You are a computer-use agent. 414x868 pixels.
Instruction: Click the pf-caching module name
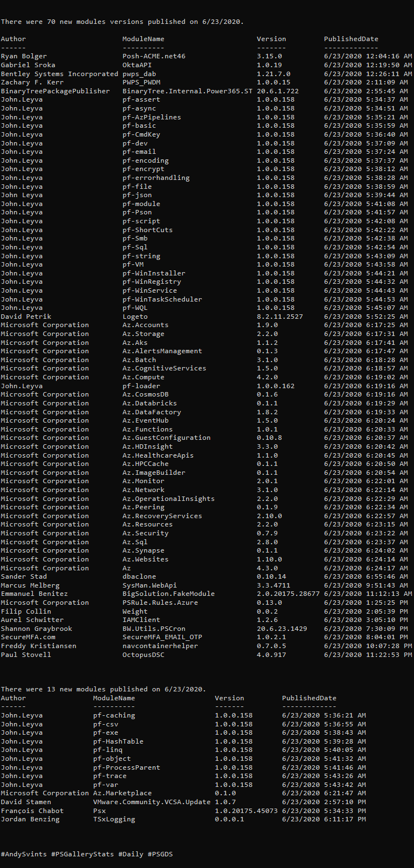coord(114,715)
